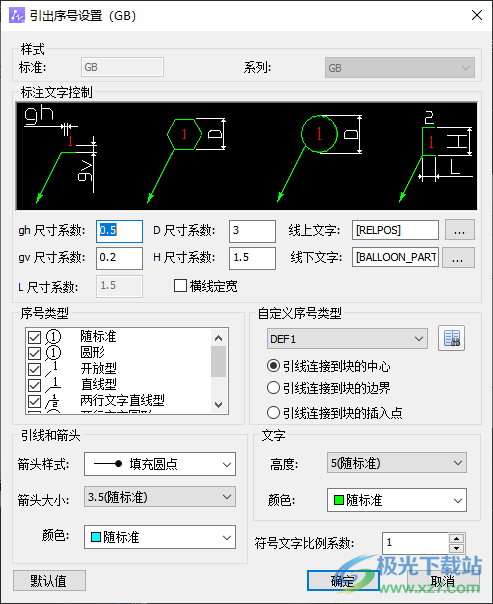Open the text 高度 5(随标准) dropdown
This screenshot has height=604, width=493.
tap(397, 463)
